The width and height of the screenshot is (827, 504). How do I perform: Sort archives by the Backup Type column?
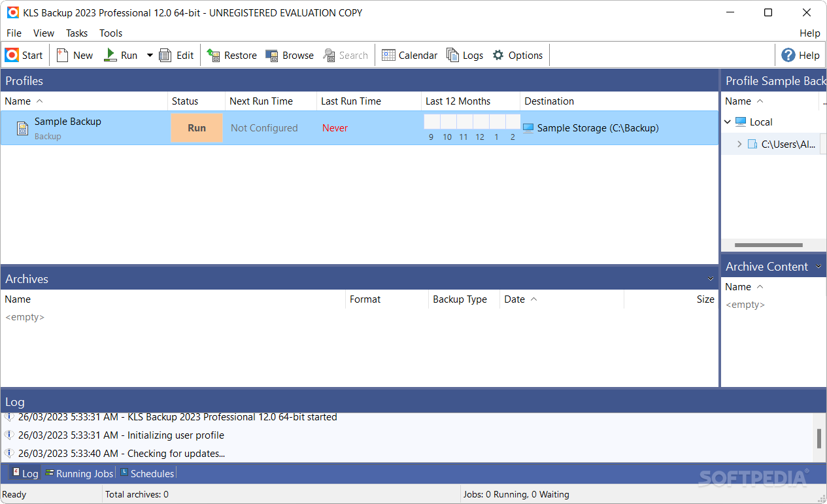click(464, 299)
